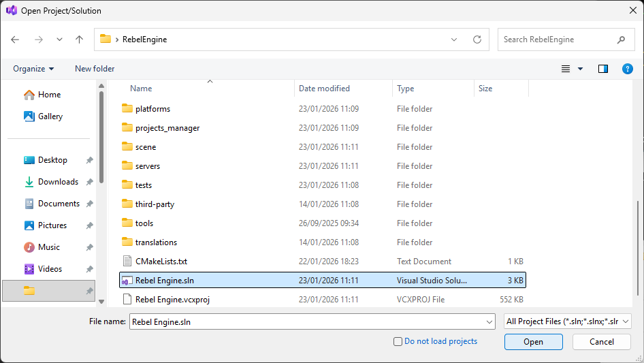
Task: Select the third-party folder
Action: [323, 204]
